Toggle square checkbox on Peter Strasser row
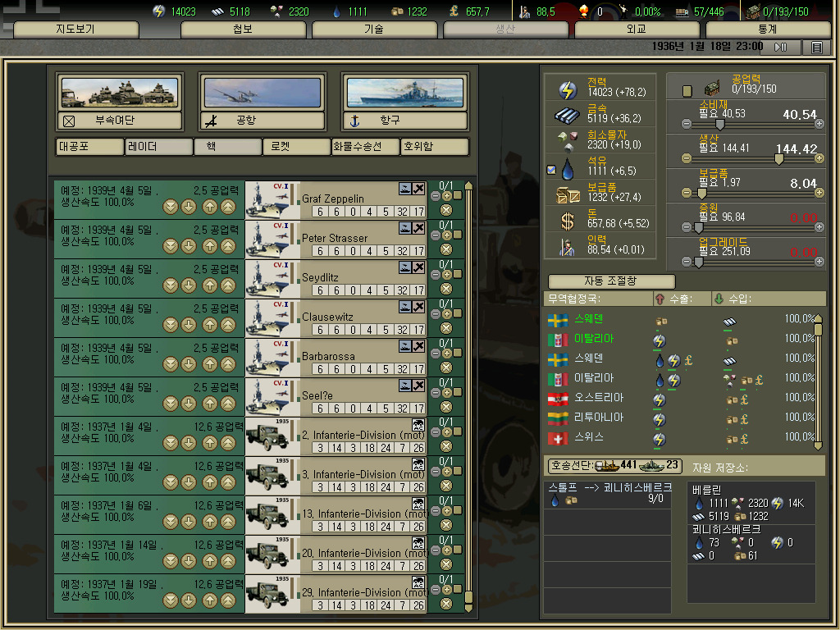Image resolution: width=840 pixels, height=630 pixels. 458,235
